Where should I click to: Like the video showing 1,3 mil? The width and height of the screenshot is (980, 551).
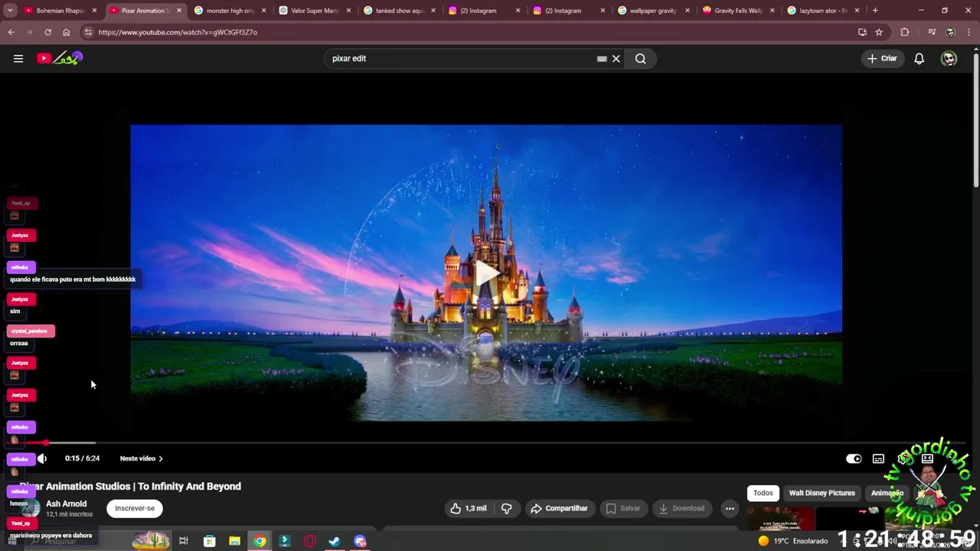click(x=468, y=508)
